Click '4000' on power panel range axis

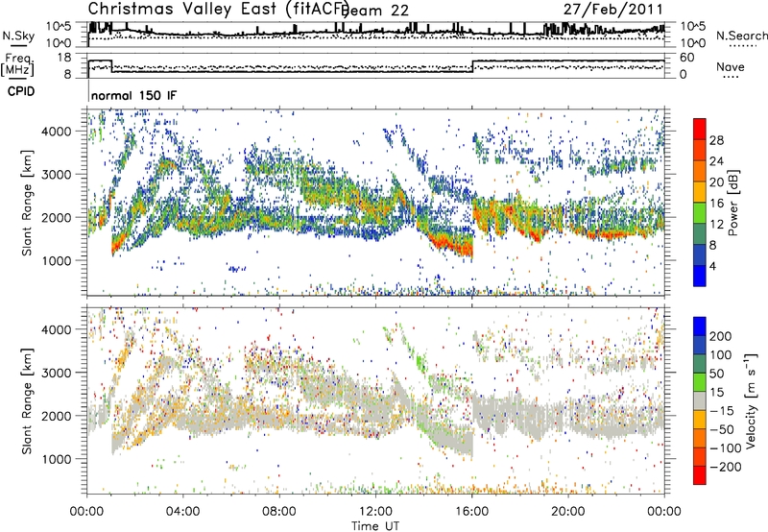click(57, 132)
